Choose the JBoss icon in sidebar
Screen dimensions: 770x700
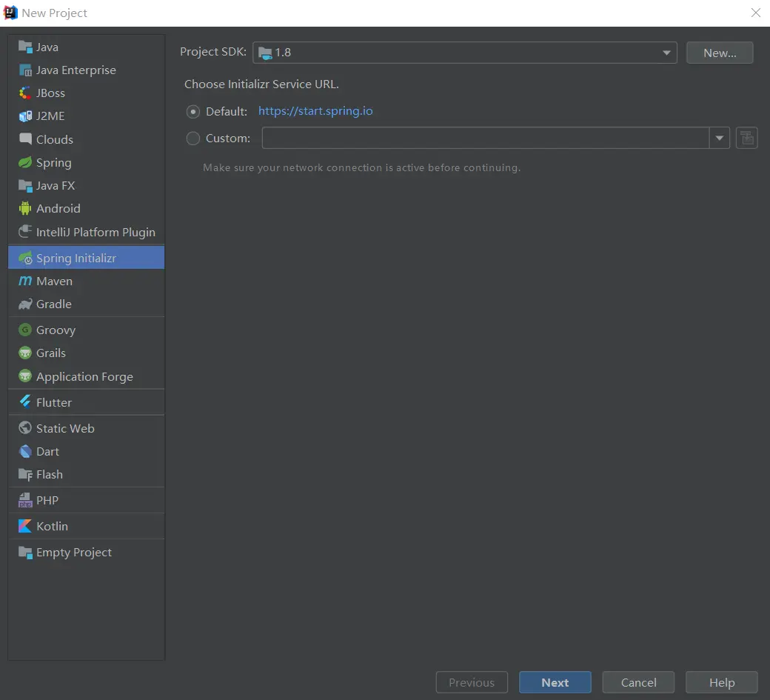(x=25, y=93)
